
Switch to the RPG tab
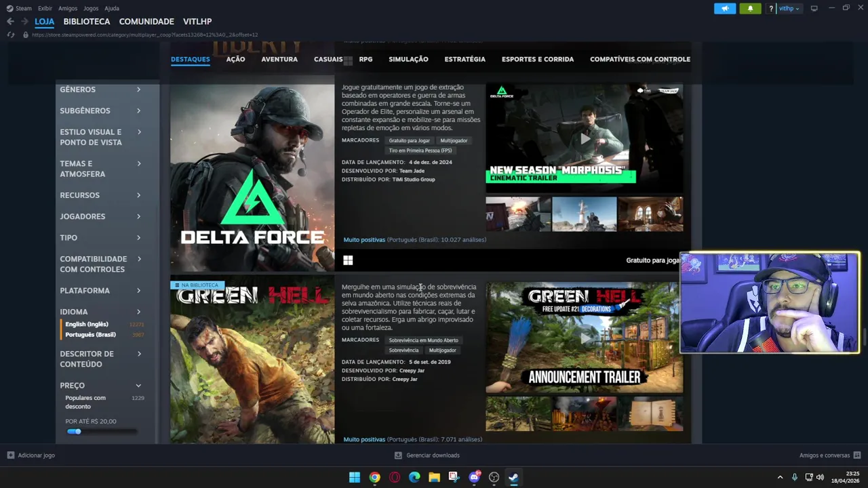coord(366,59)
